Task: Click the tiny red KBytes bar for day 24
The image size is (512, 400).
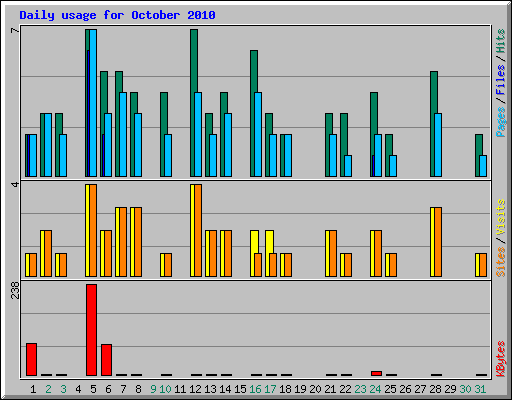Action: click(376, 373)
